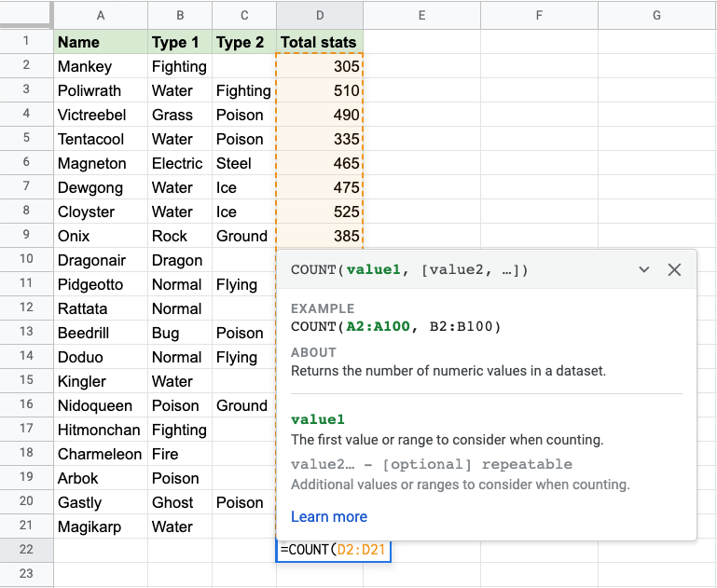Screen dimensions: 717x588
Task: Select the Ghost type cell for Gastly
Action: (180, 502)
